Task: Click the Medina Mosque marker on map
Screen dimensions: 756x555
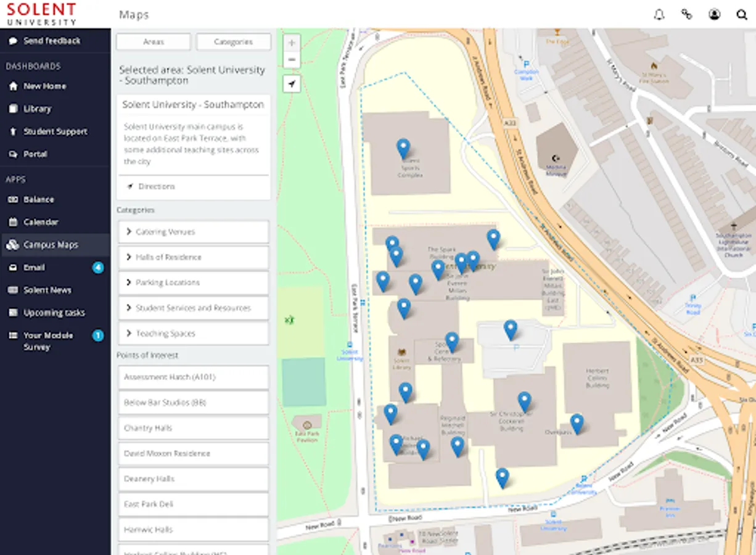Action: coord(556,159)
